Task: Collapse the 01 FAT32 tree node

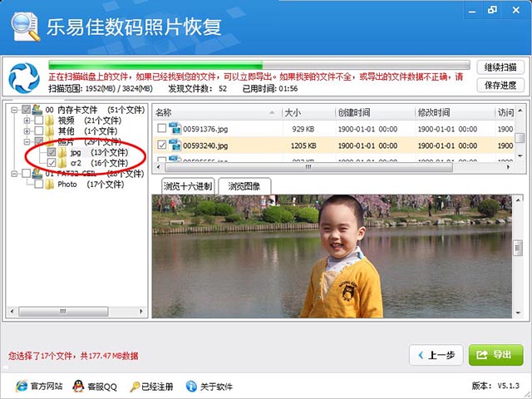Action: pos(14,174)
